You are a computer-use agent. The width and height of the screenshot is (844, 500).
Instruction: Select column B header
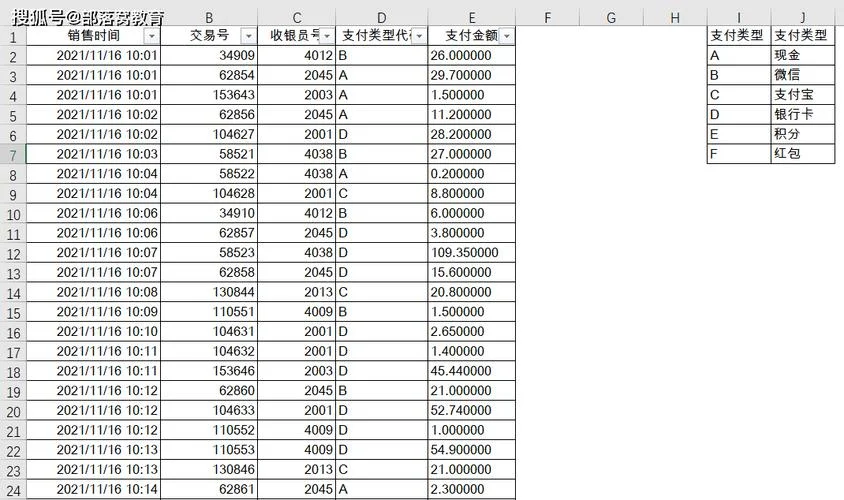click(x=209, y=18)
